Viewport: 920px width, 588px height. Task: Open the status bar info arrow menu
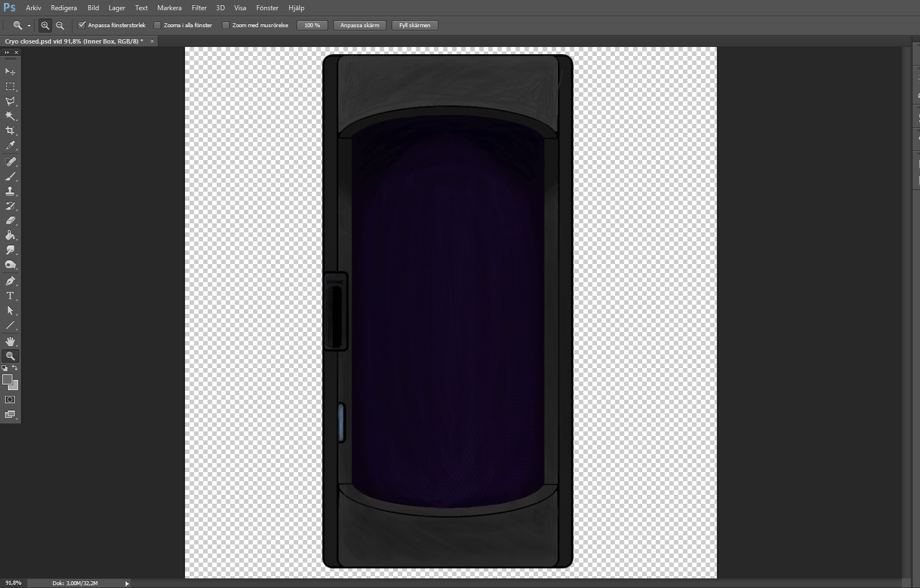[x=127, y=583]
